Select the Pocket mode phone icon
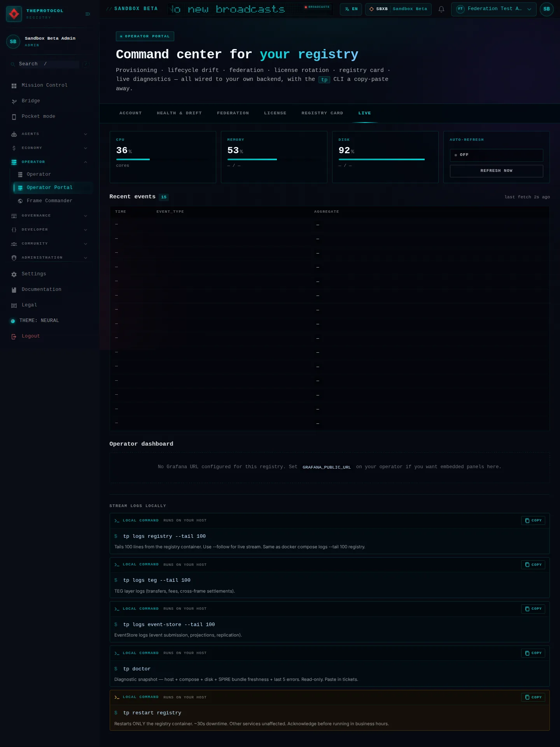560x747 pixels. pos(14,117)
